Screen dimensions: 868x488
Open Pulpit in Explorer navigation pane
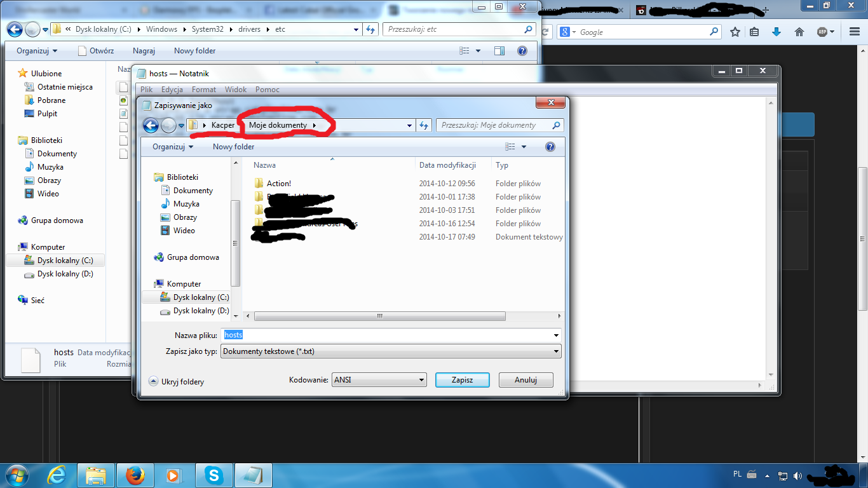click(41, 114)
